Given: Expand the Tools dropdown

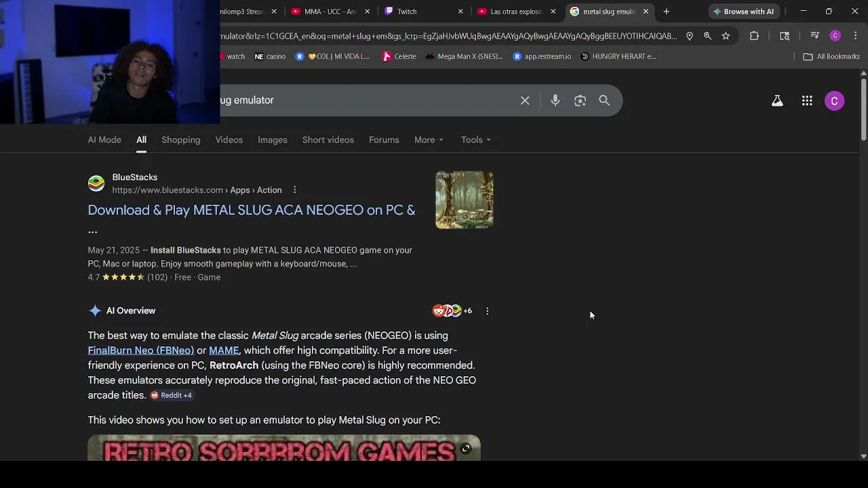Looking at the screenshot, I should coord(475,140).
